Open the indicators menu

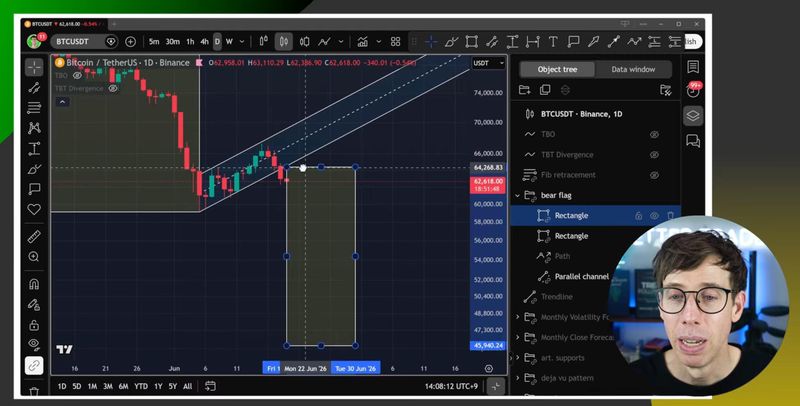(363, 42)
